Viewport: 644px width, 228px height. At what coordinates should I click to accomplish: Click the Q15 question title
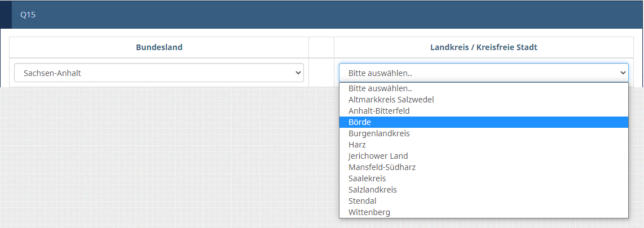28,15
